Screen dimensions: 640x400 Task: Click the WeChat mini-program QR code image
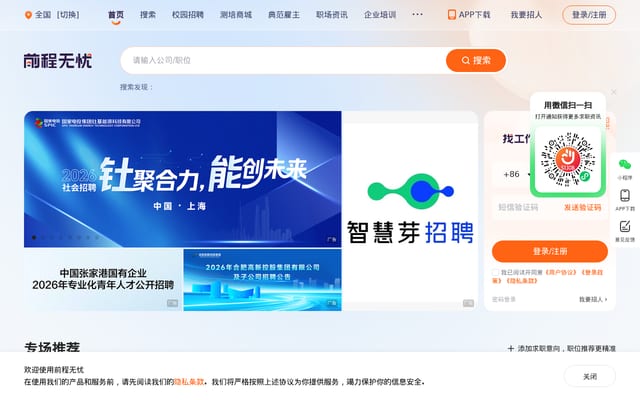click(568, 159)
